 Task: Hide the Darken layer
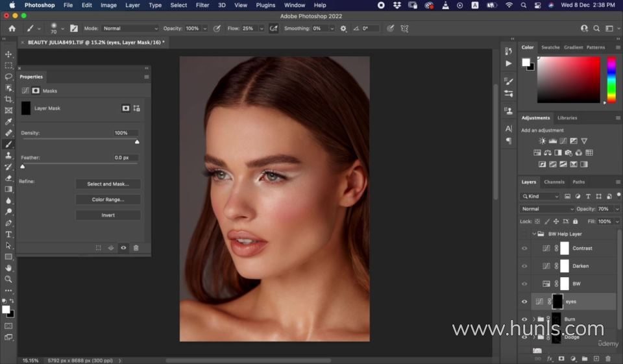tap(524, 266)
